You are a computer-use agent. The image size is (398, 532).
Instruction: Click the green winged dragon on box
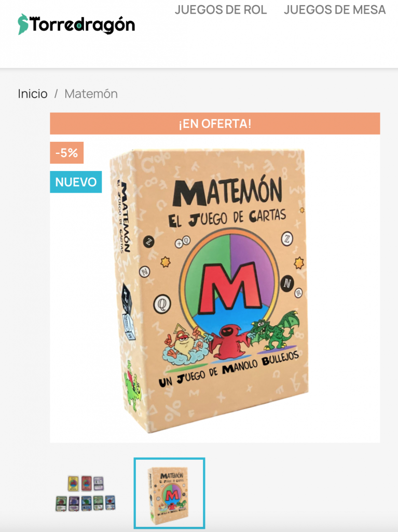274,330
